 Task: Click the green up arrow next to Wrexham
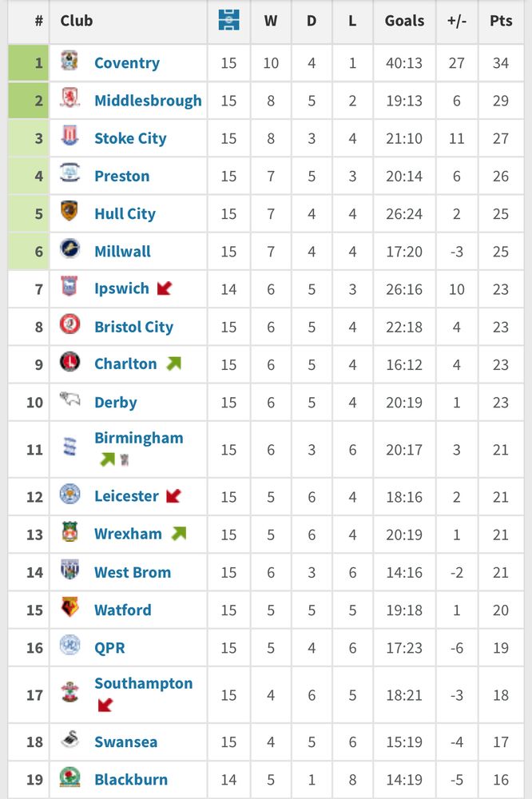179,534
